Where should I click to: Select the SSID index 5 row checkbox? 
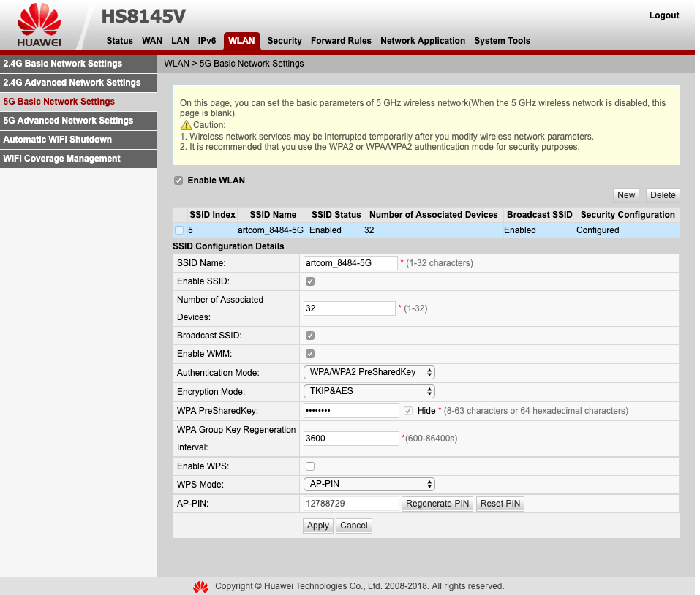179,230
